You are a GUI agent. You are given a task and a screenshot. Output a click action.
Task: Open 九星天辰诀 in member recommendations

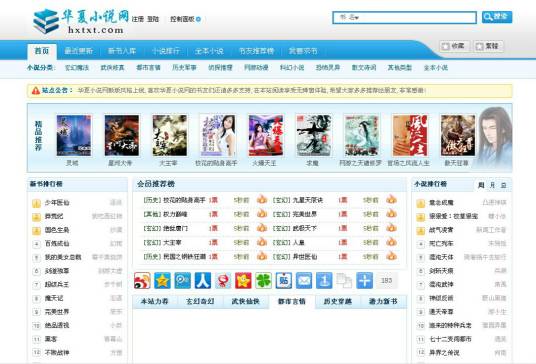(x=308, y=200)
